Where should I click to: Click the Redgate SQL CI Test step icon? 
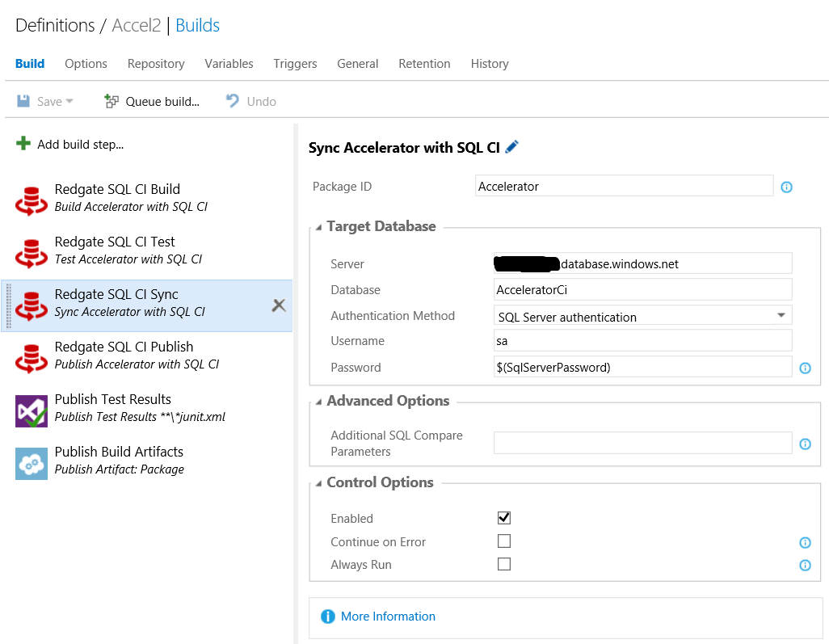(x=32, y=253)
